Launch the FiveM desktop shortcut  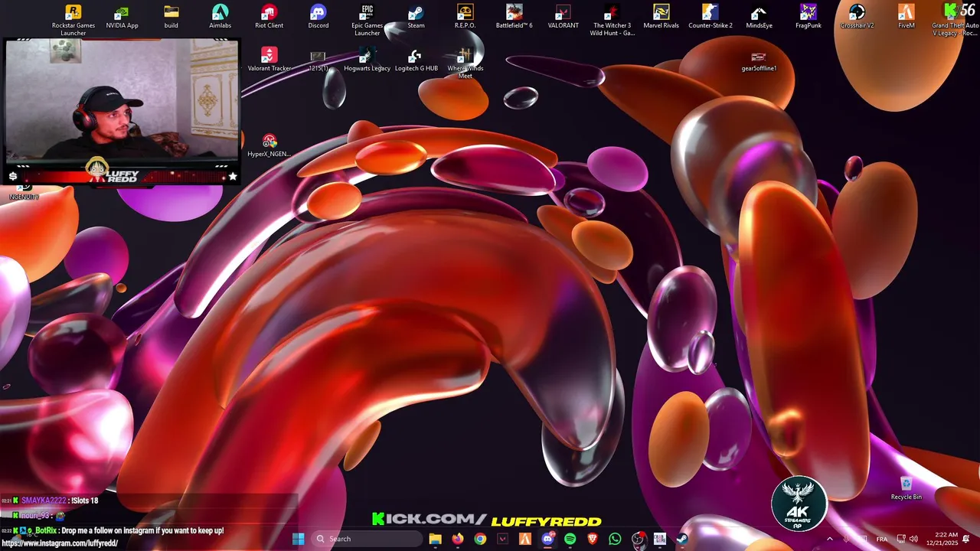click(906, 17)
